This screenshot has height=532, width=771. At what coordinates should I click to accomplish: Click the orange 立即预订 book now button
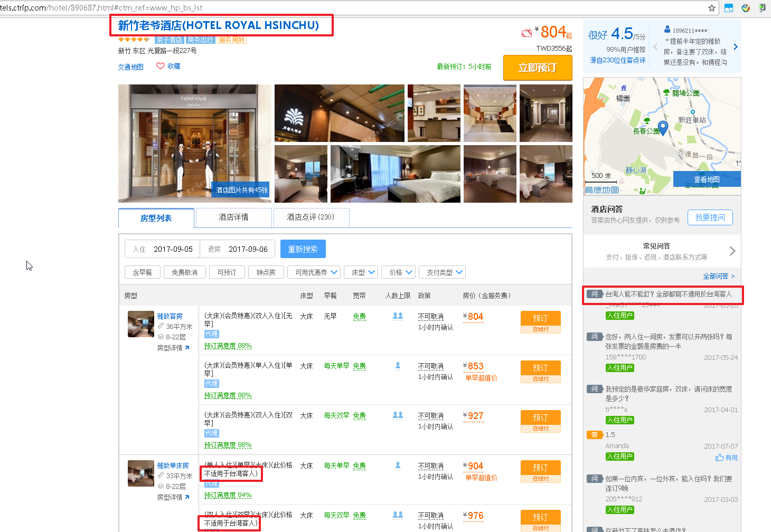coord(538,68)
